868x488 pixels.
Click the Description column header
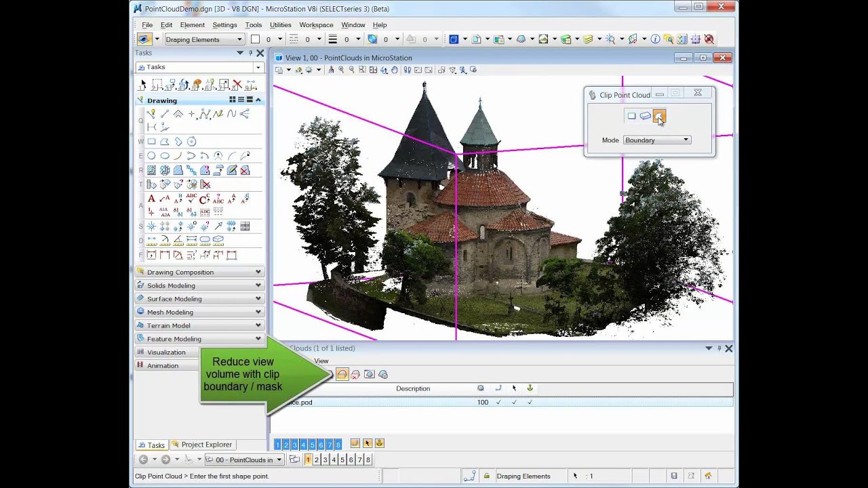coord(413,388)
